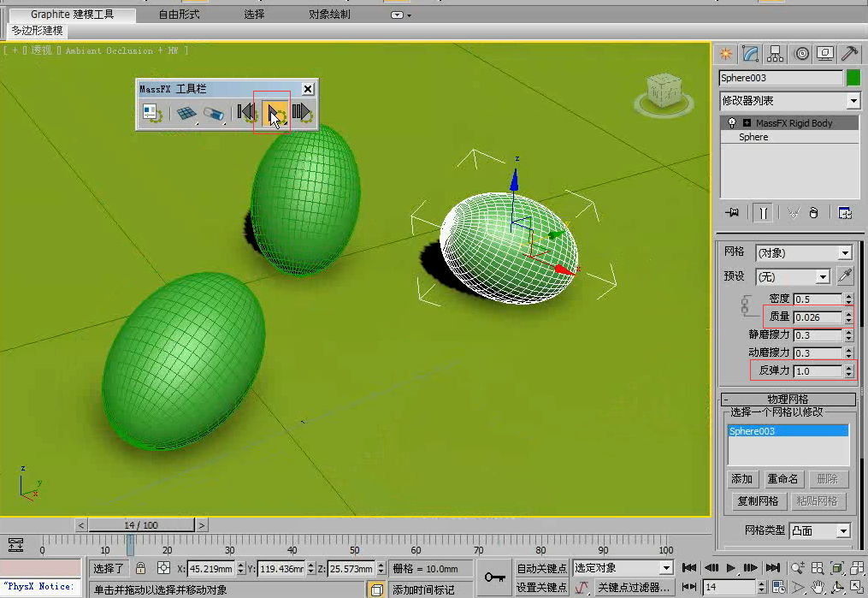Reset MassFX simulation to first frame
Screen dimensions: 868x598
[247, 112]
